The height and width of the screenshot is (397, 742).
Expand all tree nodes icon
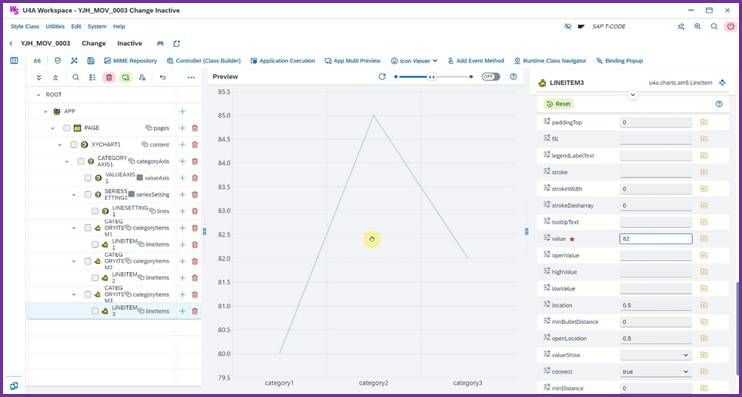pyautogui.click(x=39, y=77)
